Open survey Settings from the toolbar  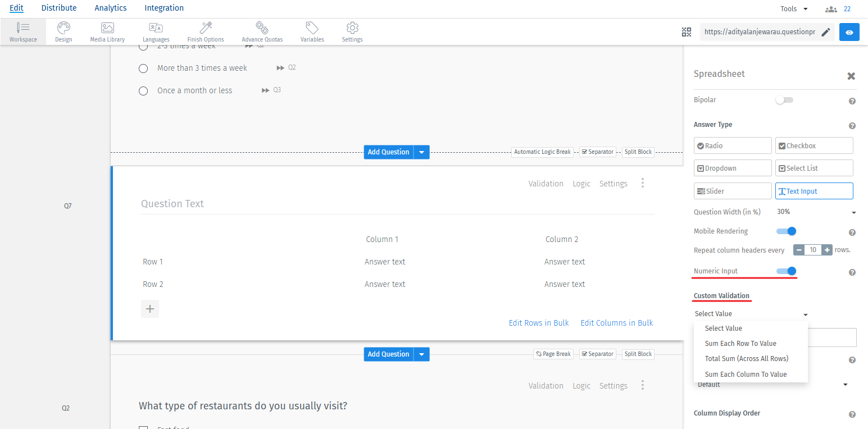352,32
